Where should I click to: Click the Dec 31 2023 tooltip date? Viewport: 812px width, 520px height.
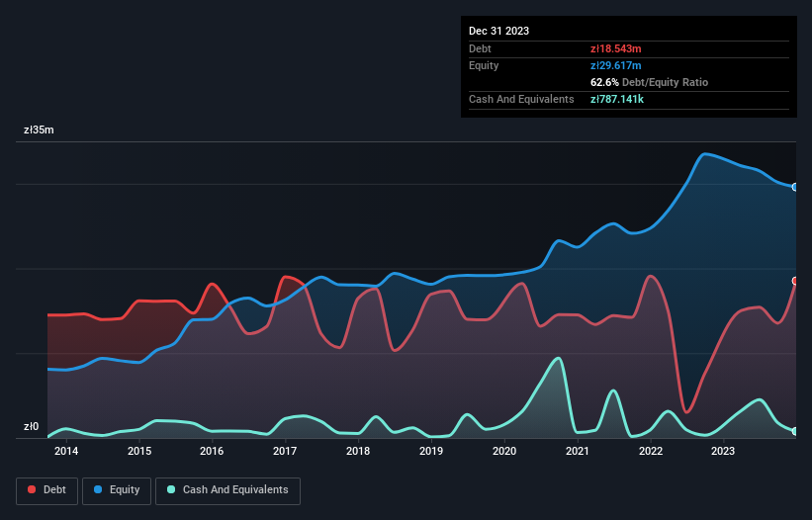pos(498,31)
